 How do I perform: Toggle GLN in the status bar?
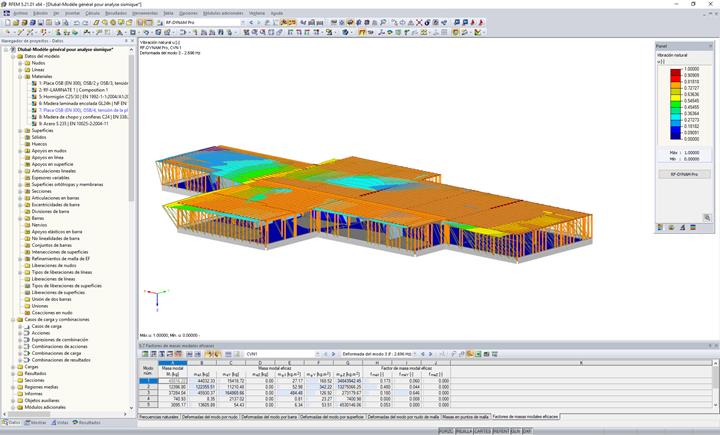(516, 431)
